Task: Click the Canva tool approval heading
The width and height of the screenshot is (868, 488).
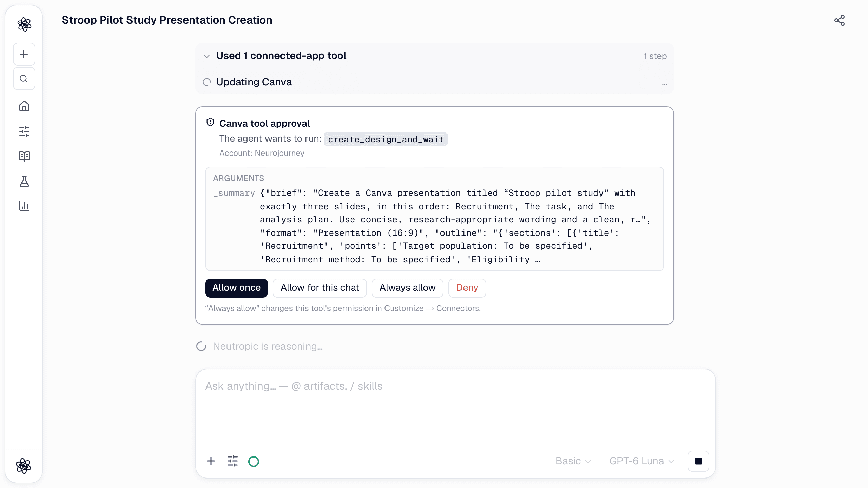Action: tap(264, 123)
